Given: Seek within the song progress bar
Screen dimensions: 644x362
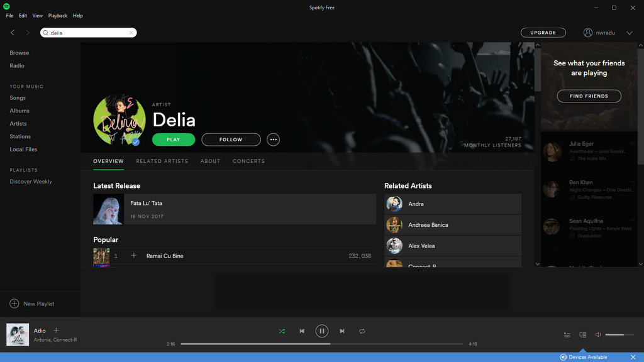Looking at the screenshot, I should [x=322, y=344].
